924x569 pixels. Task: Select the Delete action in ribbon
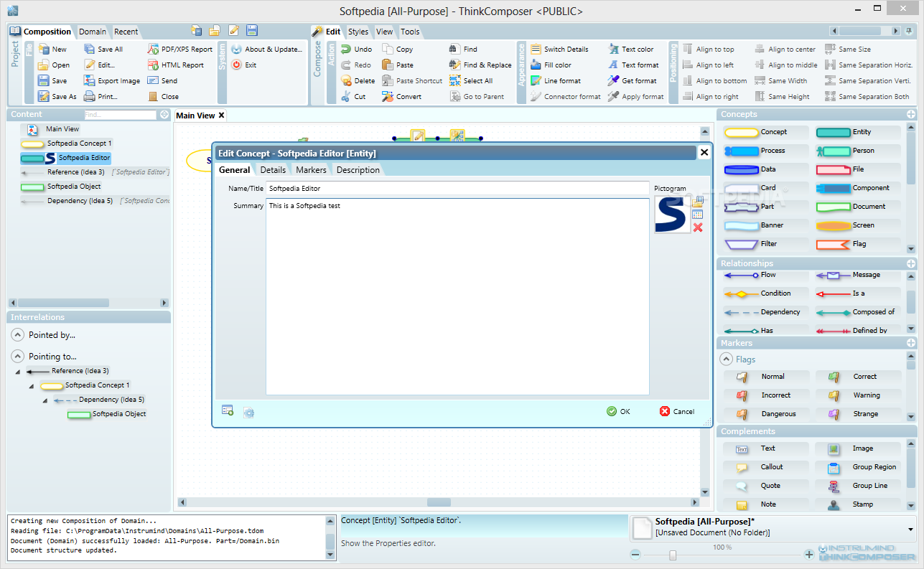(358, 81)
